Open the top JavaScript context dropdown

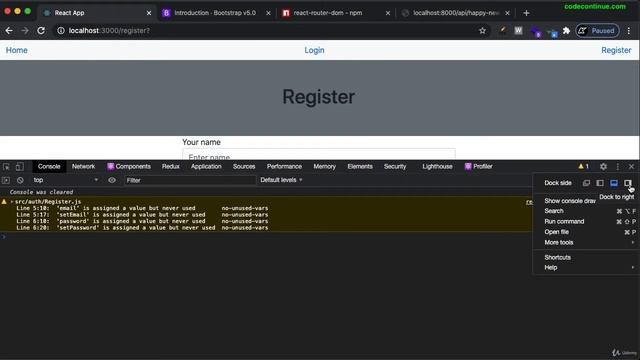pyautogui.click(x=65, y=180)
